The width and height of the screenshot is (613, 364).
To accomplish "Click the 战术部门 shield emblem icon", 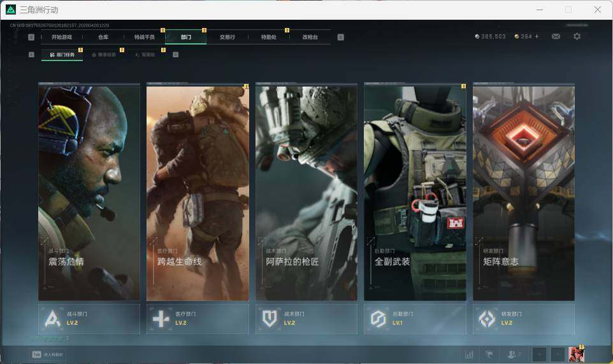I will click(270, 319).
